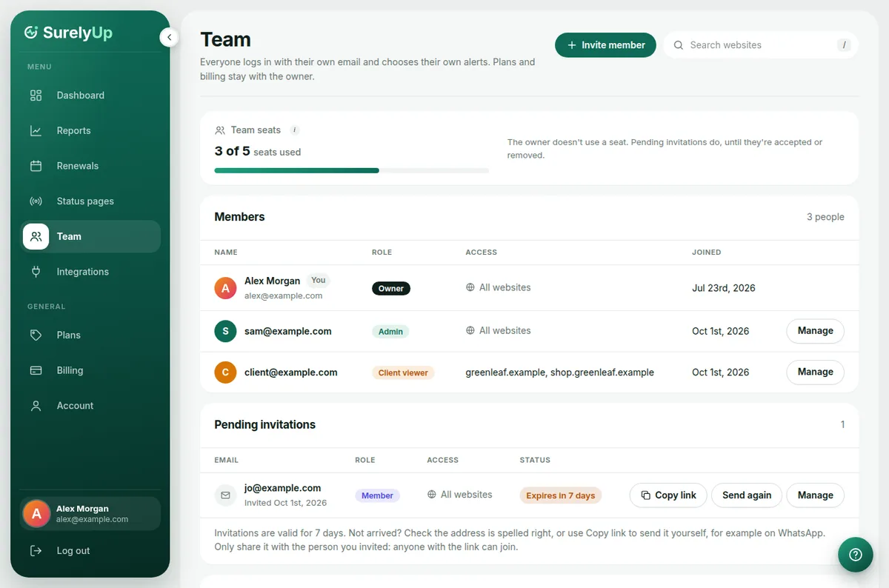The height and width of the screenshot is (588, 889).
Task: Click the globe icon in Alex Morgan's row
Action: click(x=470, y=287)
